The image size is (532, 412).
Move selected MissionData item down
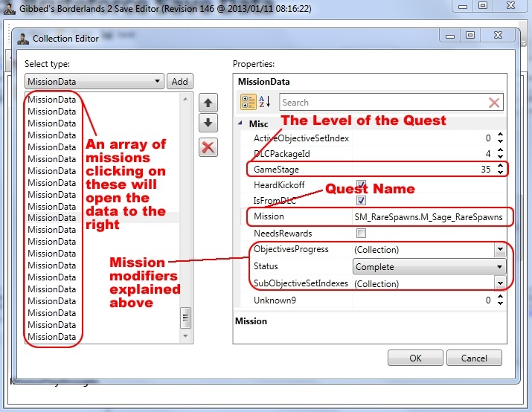pos(208,123)
